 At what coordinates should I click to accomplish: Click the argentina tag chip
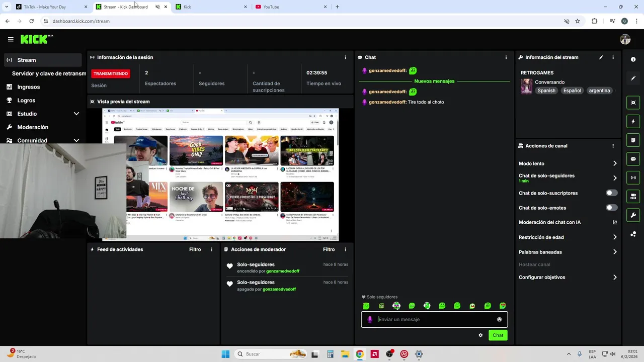point(599,90)
